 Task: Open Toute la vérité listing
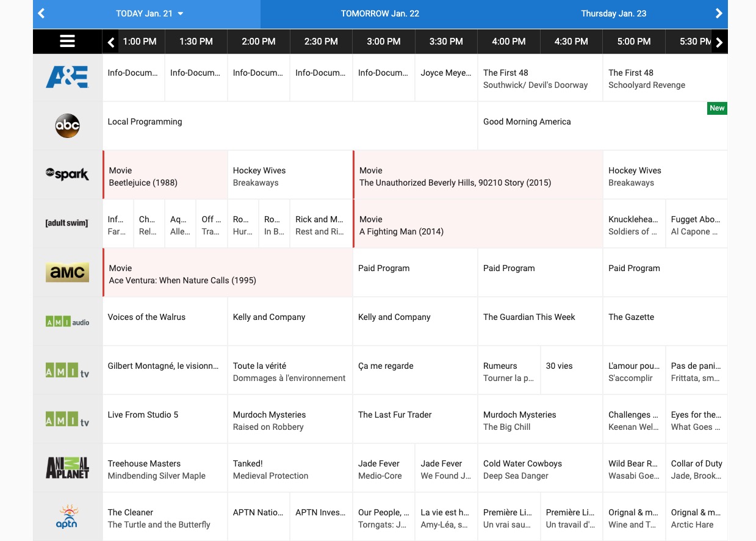point(290,370)
